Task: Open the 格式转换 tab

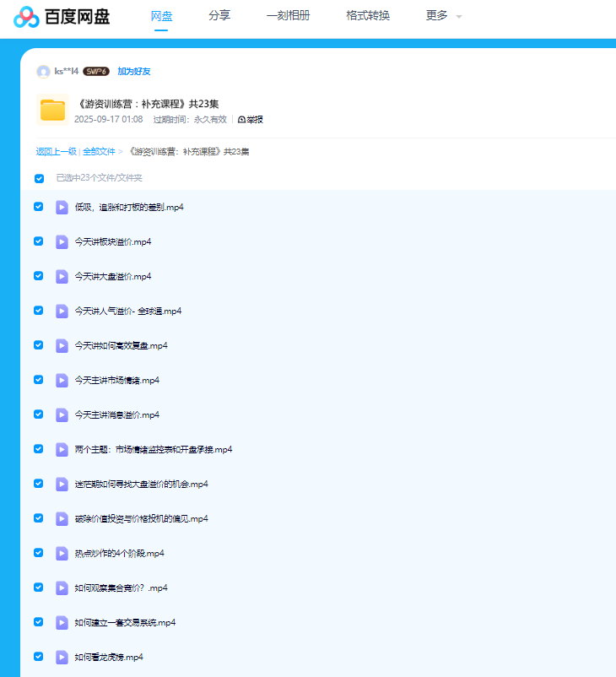Action: click(368, 16)
